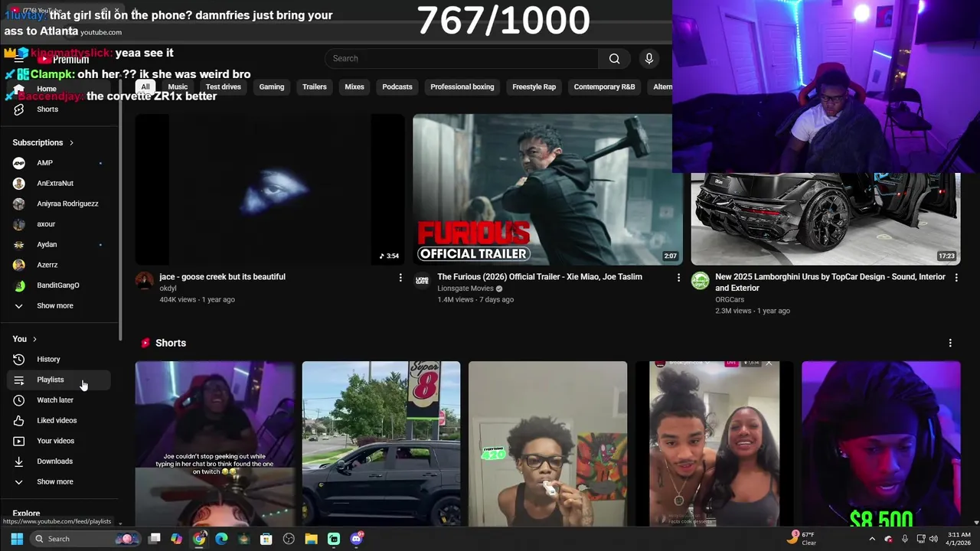Viewport: 980px width, 551px height.
Task: Click the YouTube search magnifier button
Action: 614,58
